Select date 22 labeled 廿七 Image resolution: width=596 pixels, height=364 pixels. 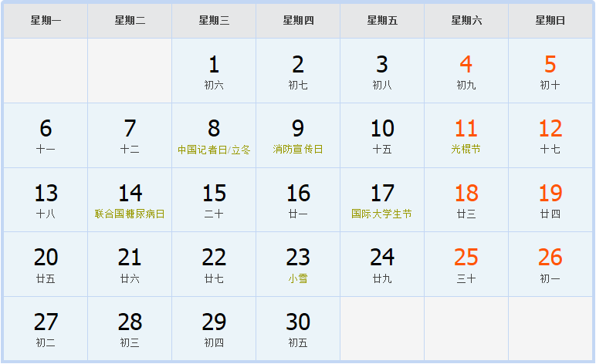(x=214, y=265)
